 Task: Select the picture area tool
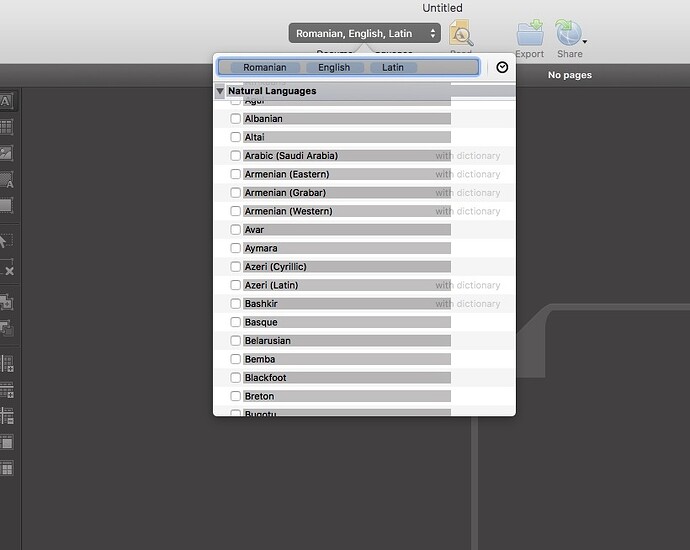[x=6, y=153]
